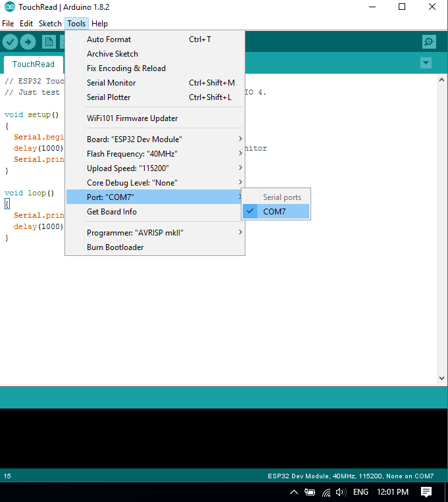The image size is (448, 502).
Task: Show hidden system tray icons chevron
Action: pos(294,492)
